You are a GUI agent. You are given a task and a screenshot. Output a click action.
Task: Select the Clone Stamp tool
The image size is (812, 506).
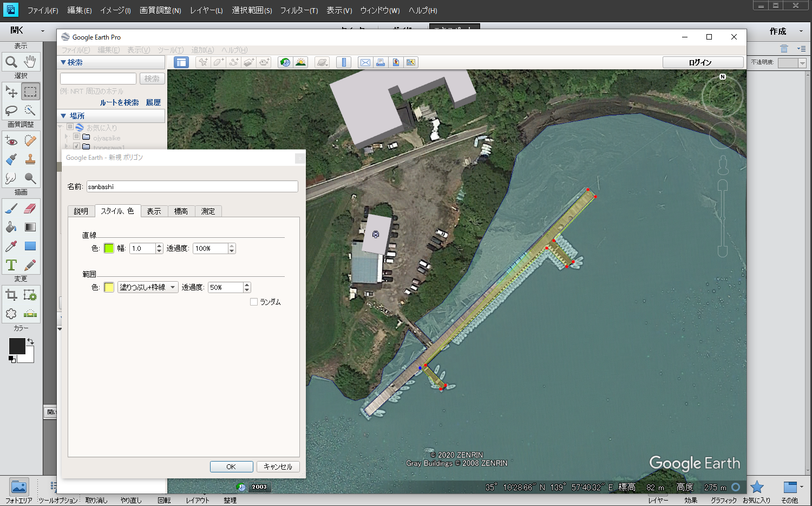pos(30,159)
